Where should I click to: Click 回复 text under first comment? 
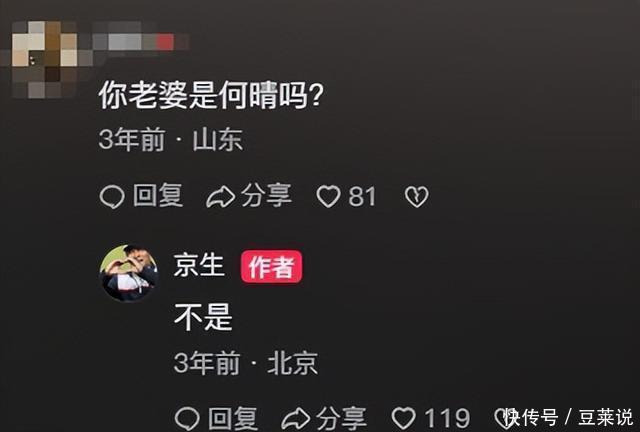[158, 195]
